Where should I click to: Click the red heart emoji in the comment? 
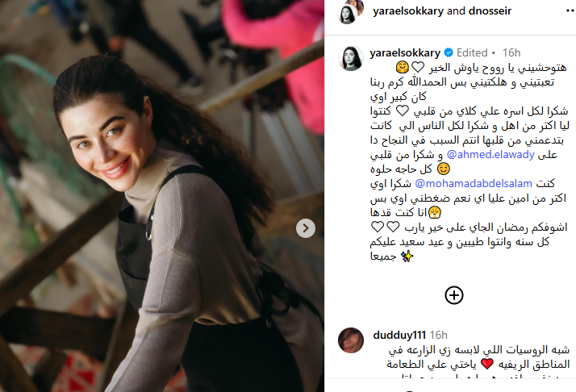click(487, 364)
